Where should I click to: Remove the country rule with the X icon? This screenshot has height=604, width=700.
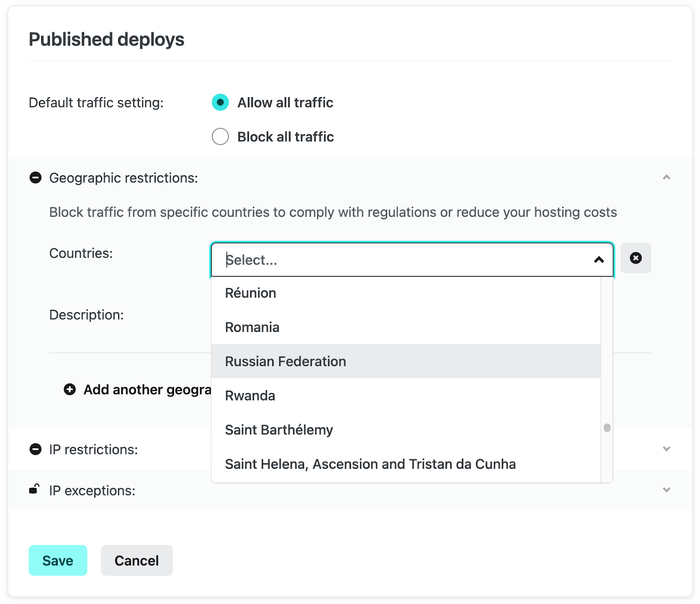pos(635,258)
